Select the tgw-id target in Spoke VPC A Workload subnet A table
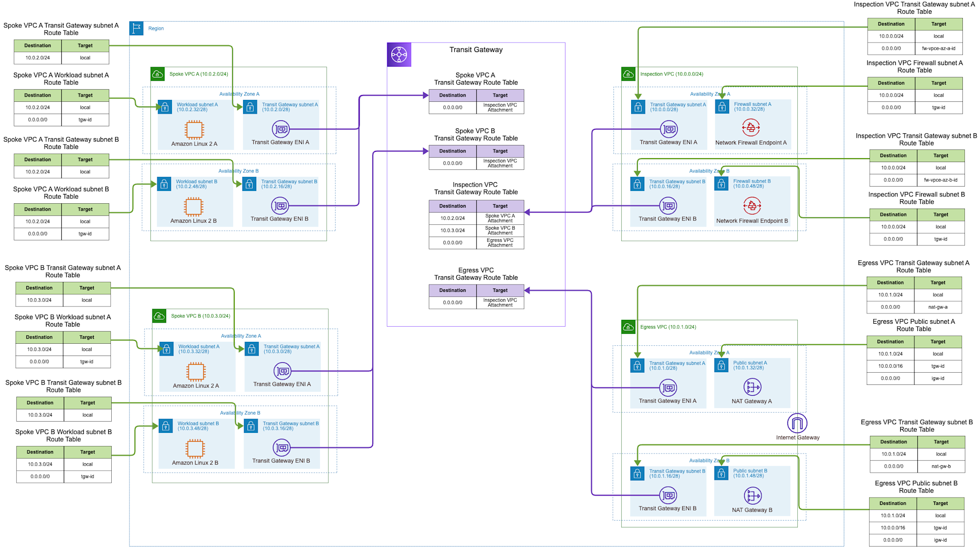The image size is (980, 547). (85, 119)
